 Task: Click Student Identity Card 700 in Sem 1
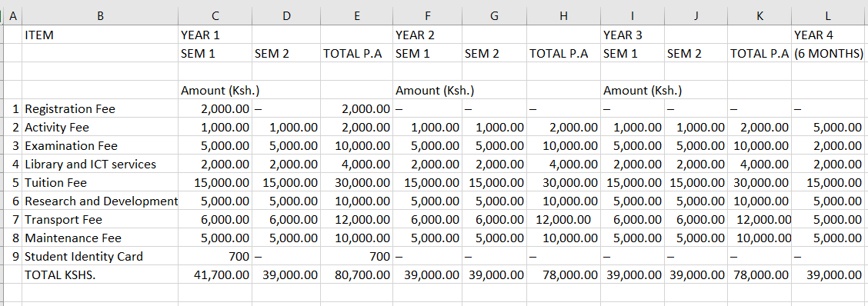coord(215,256)
